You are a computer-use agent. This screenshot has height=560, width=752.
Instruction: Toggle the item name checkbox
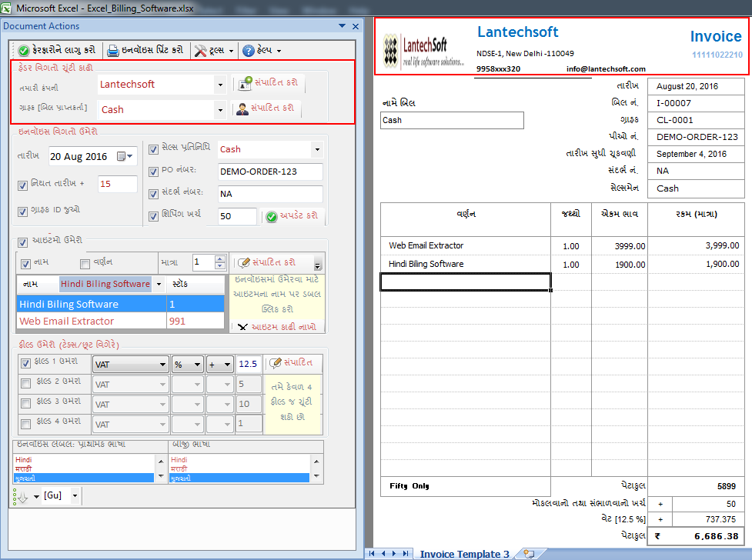click(26, 264)
